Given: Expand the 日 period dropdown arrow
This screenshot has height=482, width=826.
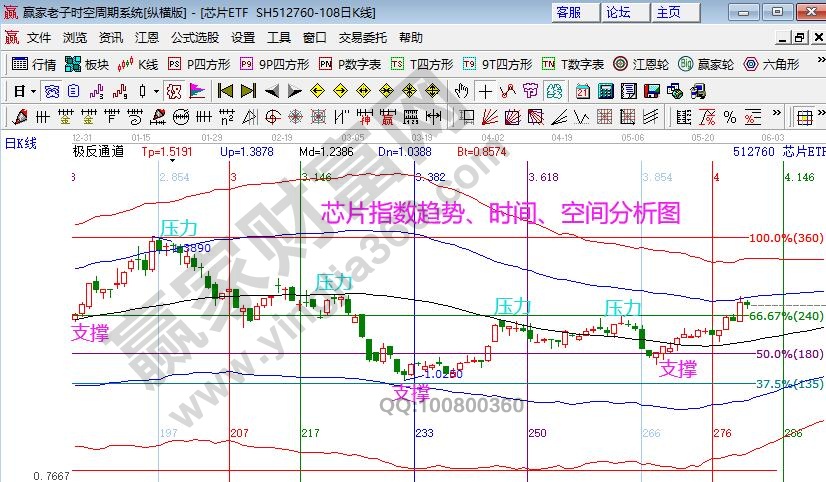Looking at the screenshot, I should [x=33, y=91].
